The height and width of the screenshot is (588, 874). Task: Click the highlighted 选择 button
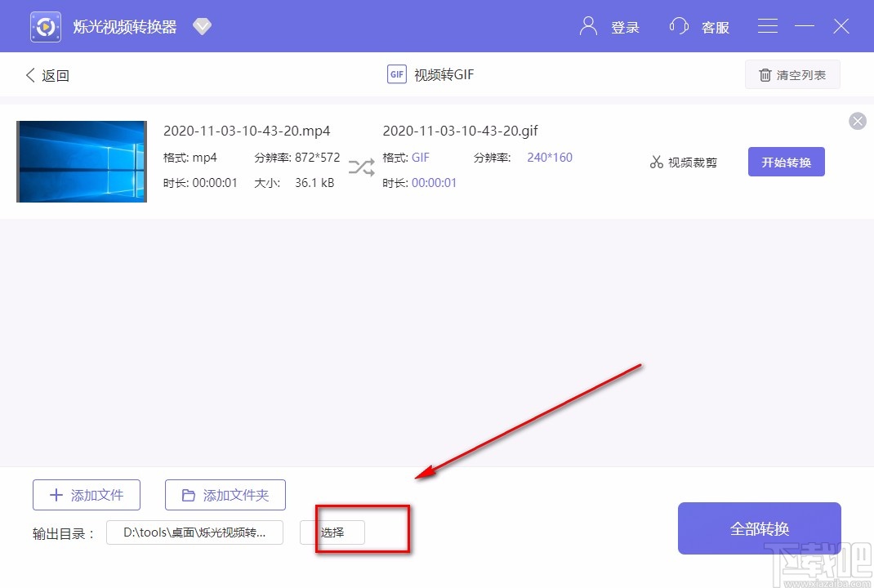(338, 532)
